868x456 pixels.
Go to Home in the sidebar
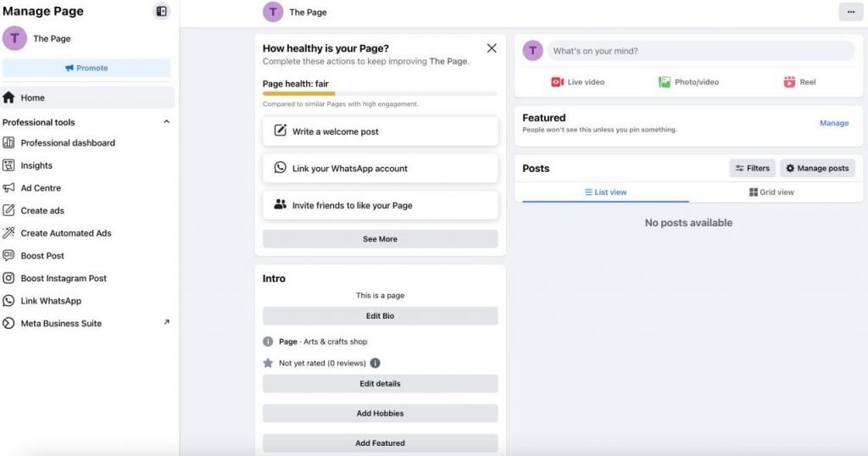[x=87, y=97]
